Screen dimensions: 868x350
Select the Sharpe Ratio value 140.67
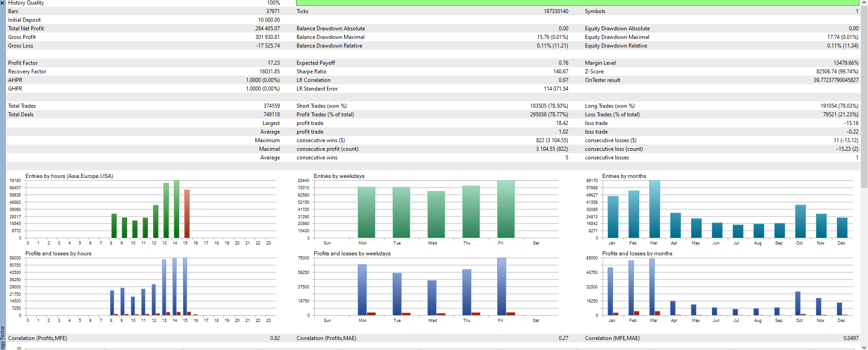(560, 72)
